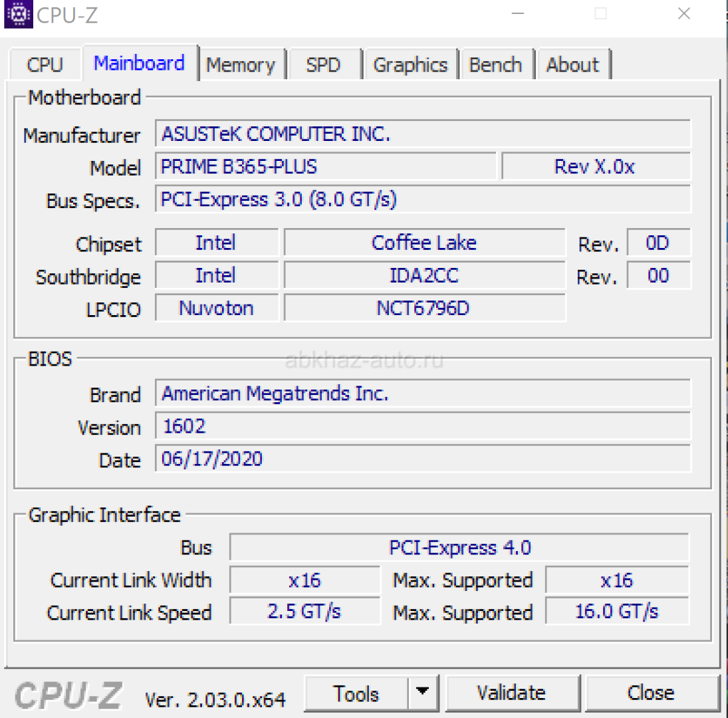Show the Graphics tab

[410, 65]
